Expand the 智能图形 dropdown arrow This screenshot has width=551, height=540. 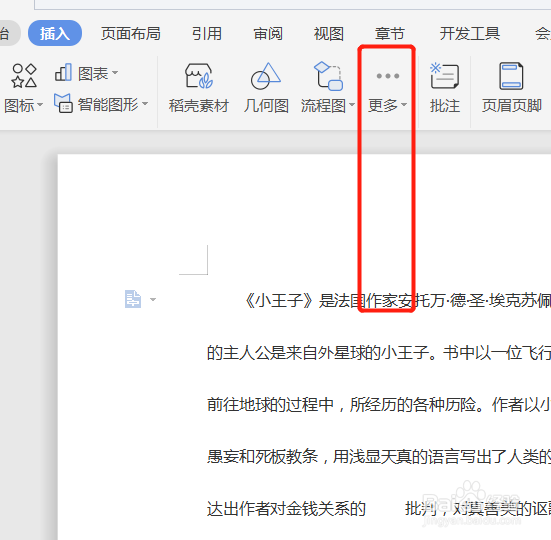(145, 104)
